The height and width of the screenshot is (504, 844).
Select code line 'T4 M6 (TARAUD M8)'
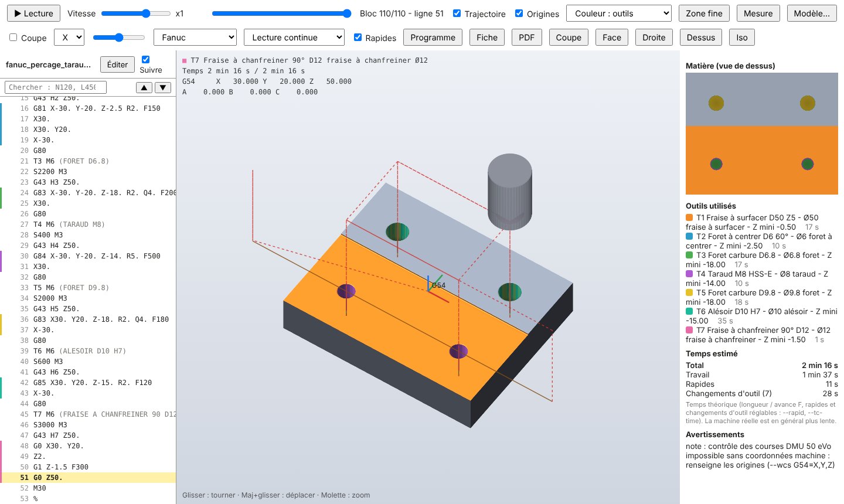coord(88,224)
